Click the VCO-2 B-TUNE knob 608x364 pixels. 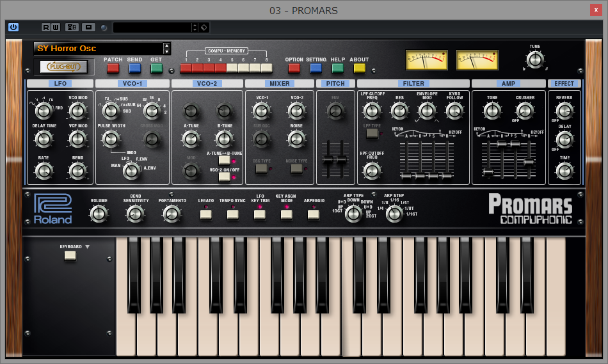click(224, 139)
